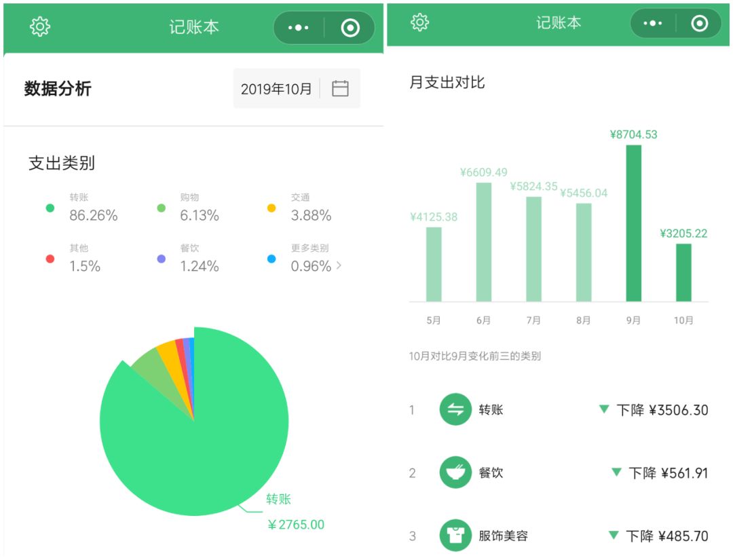Open settings gear in left screen header

point(40,26)
